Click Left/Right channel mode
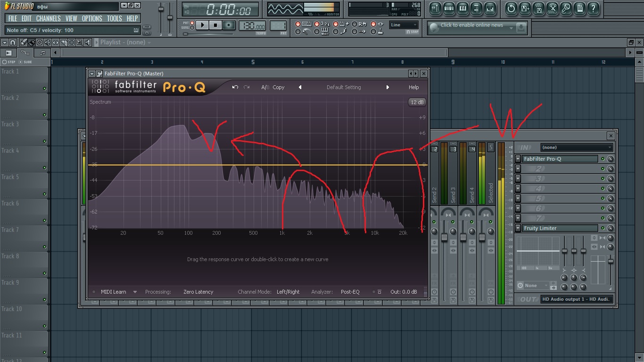Viewport: 644px width, 362px height. [x=288, y=292]
